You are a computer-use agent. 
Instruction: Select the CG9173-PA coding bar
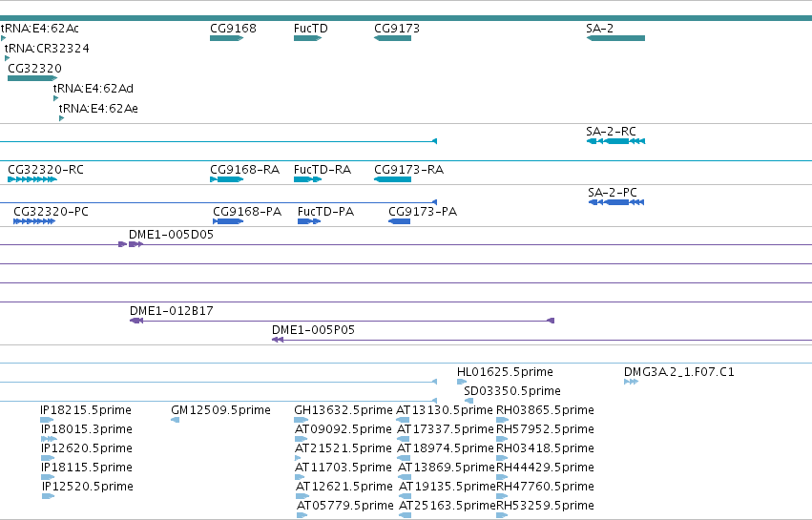pyautogui.click(x=399, y=221)
